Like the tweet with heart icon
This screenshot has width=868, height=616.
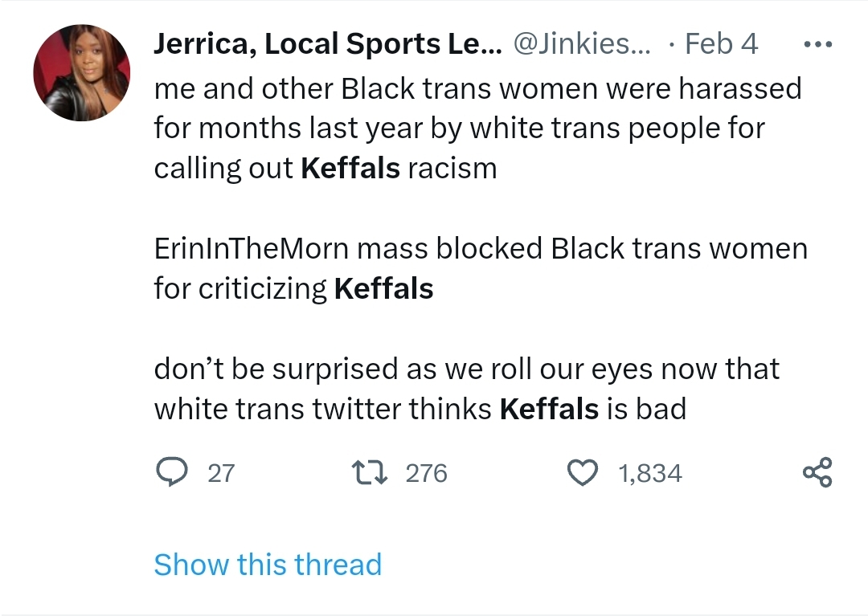583,473
